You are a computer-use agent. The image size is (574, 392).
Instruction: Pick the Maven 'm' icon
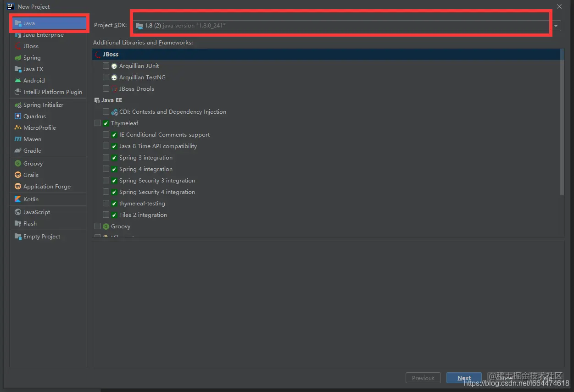click(18, 139)
